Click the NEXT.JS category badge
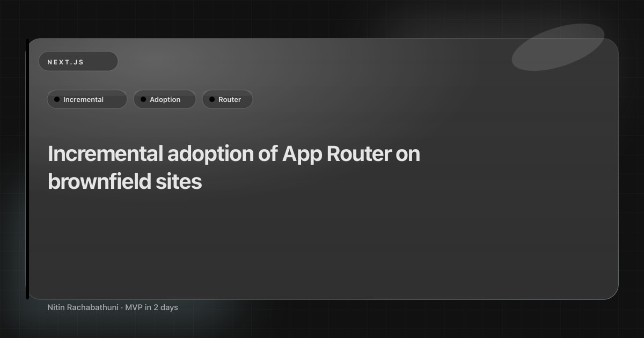The image size is (644, 338). 78,61
